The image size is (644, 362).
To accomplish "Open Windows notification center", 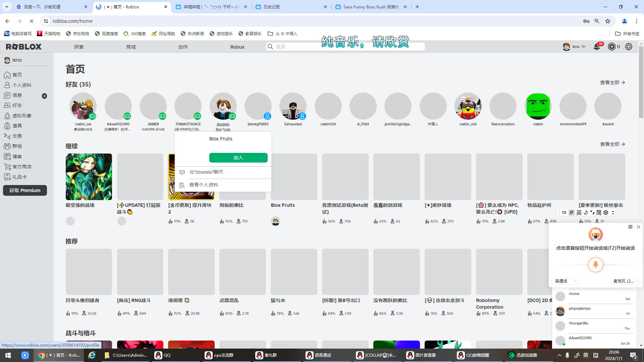I will point(633,355).
